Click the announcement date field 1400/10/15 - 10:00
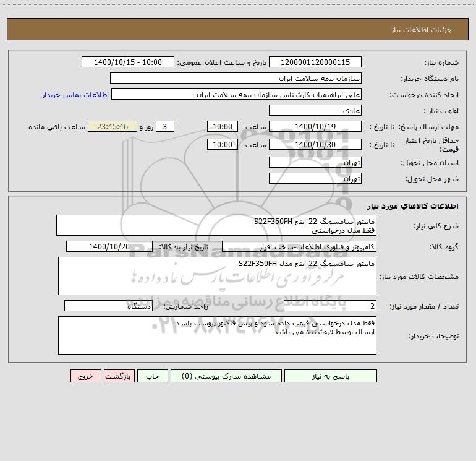The image size is (476, 461). (x=128, y=62)
